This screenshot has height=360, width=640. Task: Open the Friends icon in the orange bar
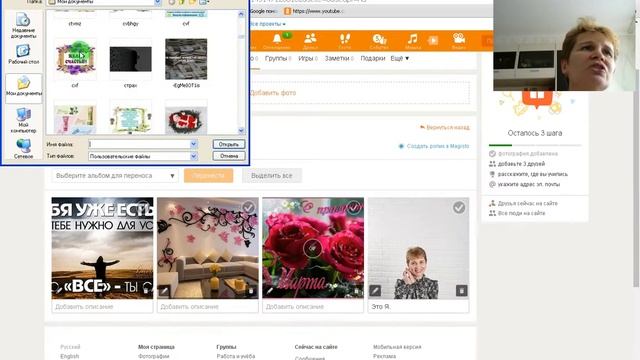pos(310,39)
